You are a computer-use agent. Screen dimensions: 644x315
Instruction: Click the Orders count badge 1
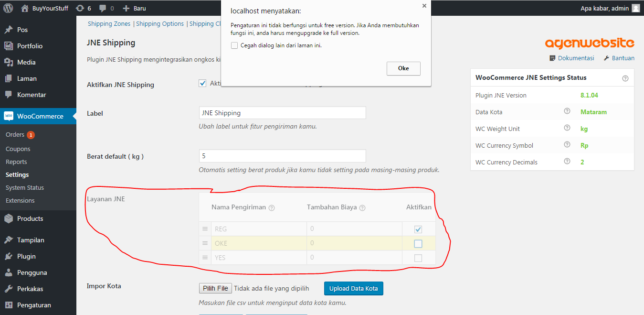[x=31, y=135]
